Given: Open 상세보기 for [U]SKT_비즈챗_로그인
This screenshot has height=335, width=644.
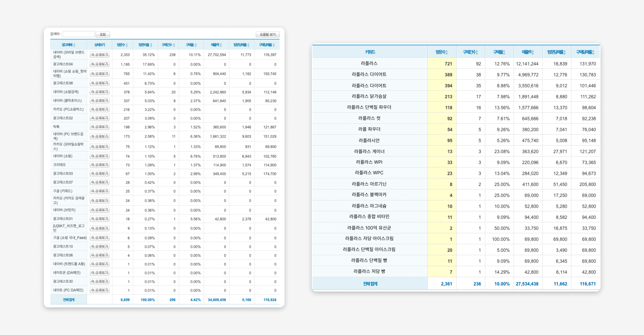Looking at the screenshot, I should [99, 228].
